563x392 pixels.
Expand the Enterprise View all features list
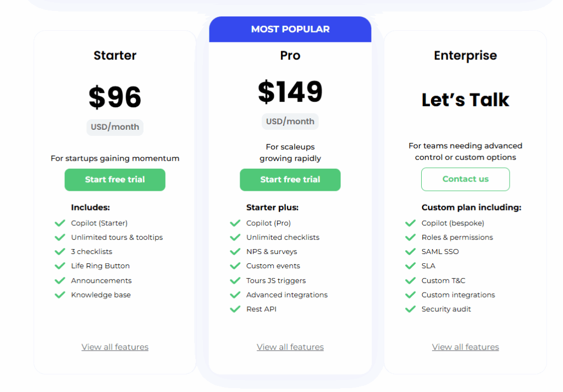pos(465,347)
